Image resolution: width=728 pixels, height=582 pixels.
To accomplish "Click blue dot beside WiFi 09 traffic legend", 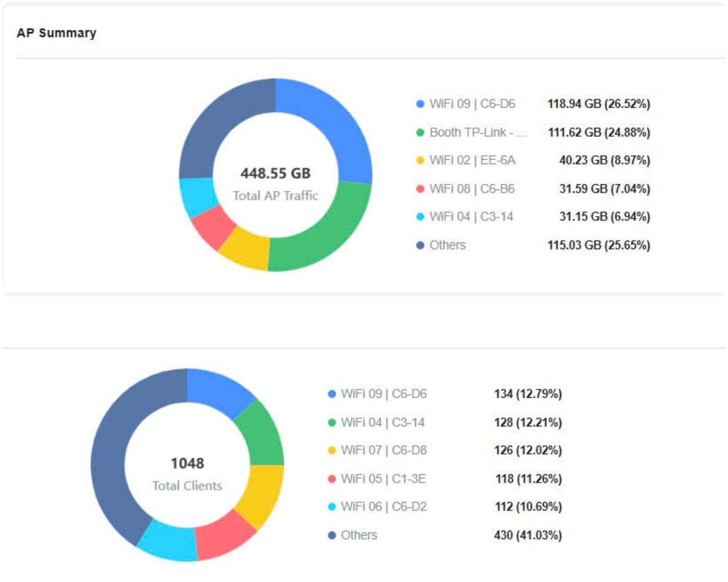I will click(420, 104).
